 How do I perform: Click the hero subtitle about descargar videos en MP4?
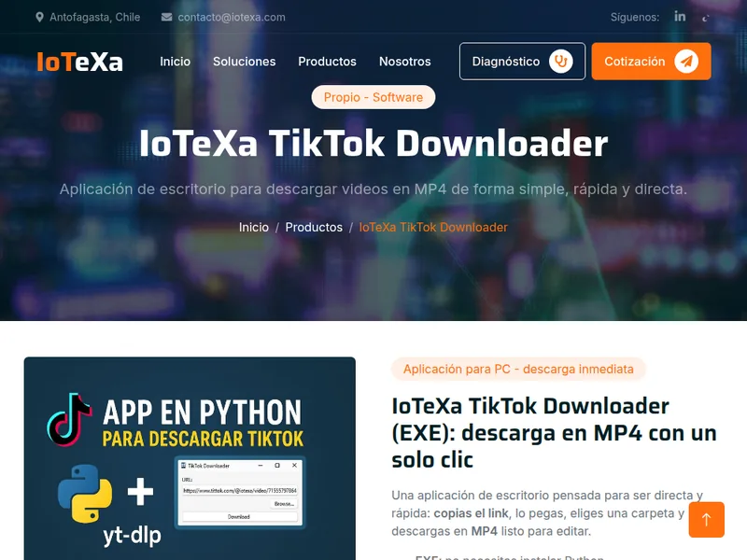[x=373, y=189]
